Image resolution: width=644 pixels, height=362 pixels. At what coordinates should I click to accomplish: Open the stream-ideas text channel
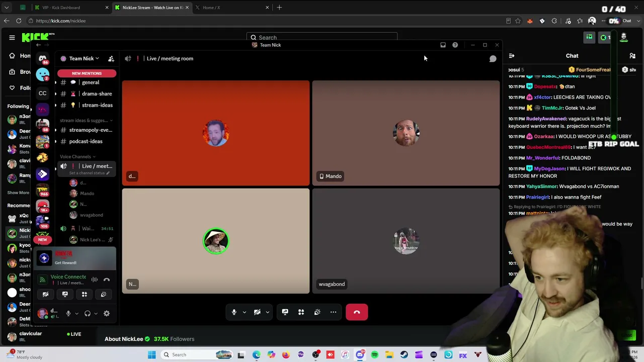point(86,105)
